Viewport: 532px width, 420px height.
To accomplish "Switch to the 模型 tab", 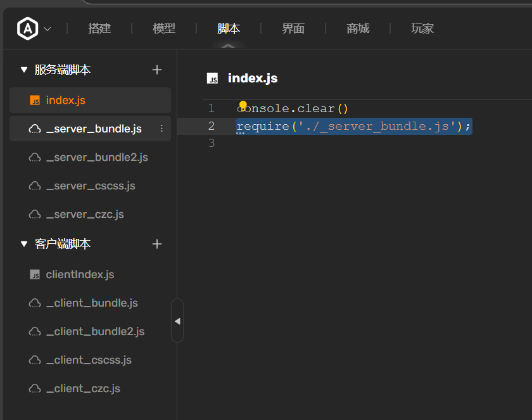I will click(x=164, y=29).
